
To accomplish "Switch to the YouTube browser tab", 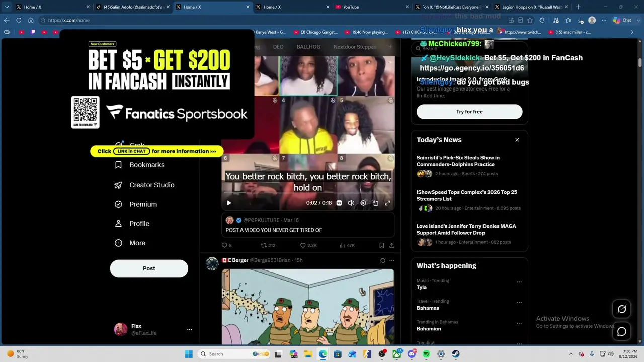I will pyautogui.click(x=371, y=7).
